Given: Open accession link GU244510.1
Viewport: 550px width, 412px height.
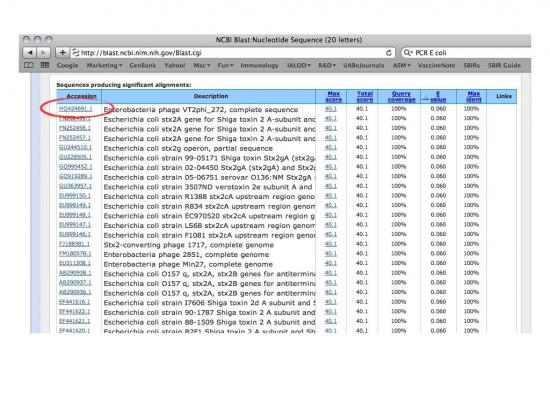Looking at the screenshot, I should click(x=75, y=148).
